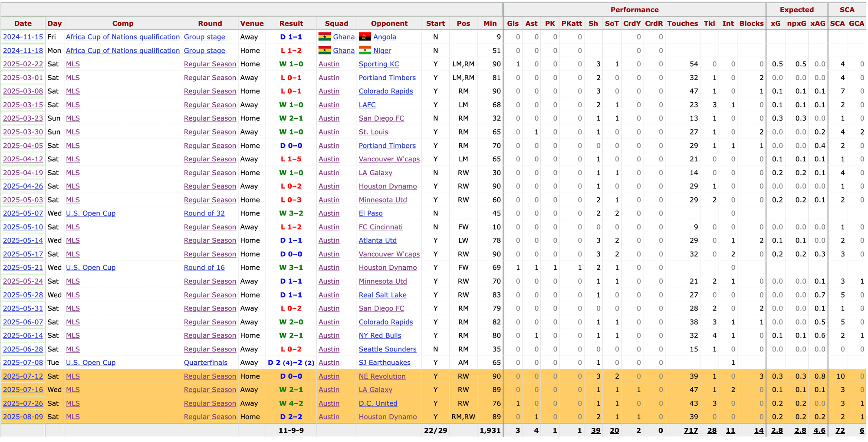
Task: Sort by the Result column header
Action: pyautogui.click(x=291, y=23)
